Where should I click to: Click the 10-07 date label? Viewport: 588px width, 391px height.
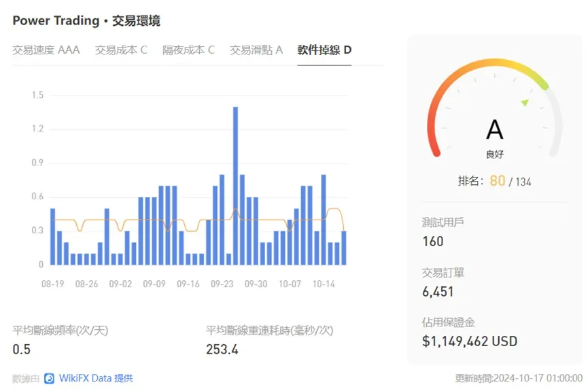click(290, 284)
